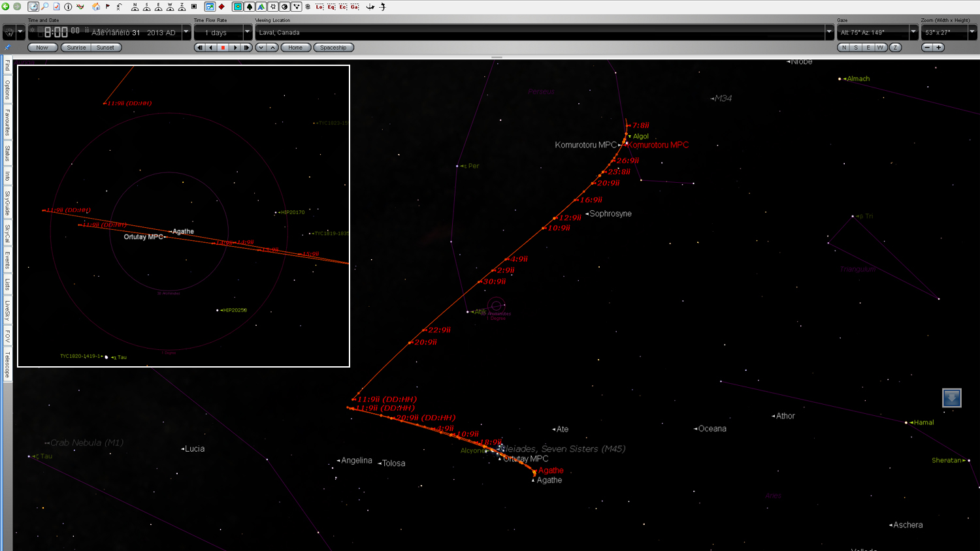Open the Favourites side tab
Screen dimensions: 980x551
coord(7,122)
